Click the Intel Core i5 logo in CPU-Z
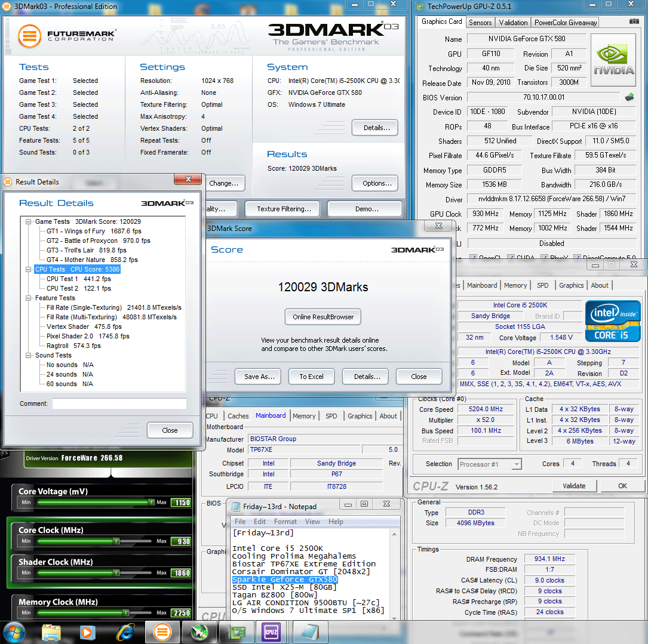 (x=613, y=321)
